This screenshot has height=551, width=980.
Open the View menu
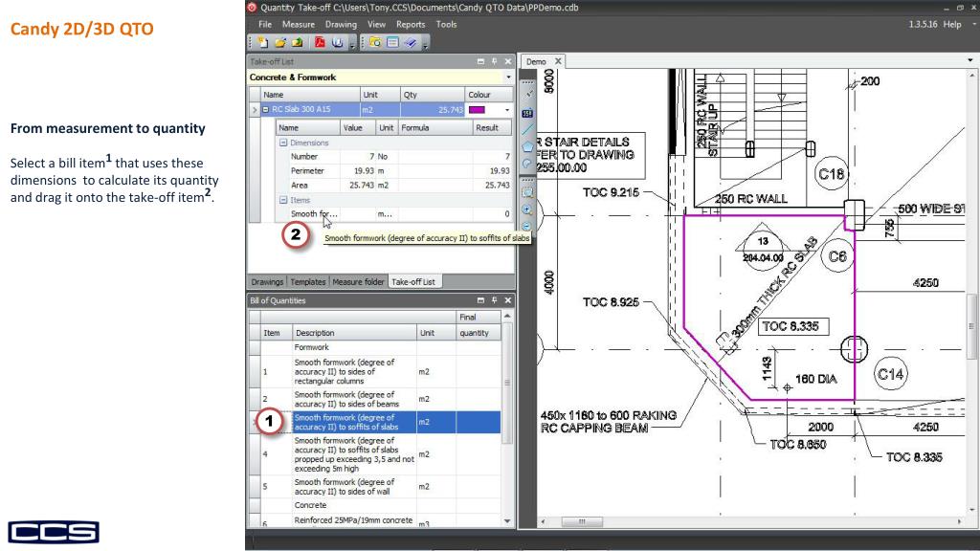(x=376, y=24)
